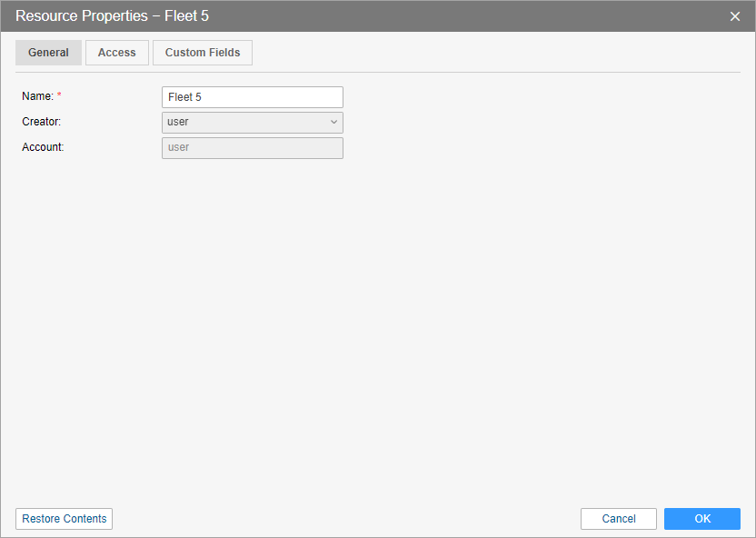The image size is (756, 538).
Task: Open the Creator dropdown
Action: coord(245,123)
